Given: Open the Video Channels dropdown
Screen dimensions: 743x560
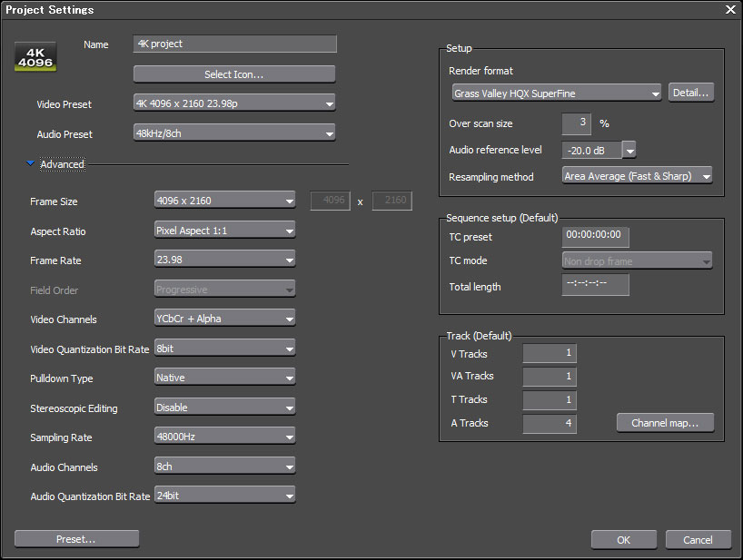Looking at the screenshot, I should pos(224,319).
